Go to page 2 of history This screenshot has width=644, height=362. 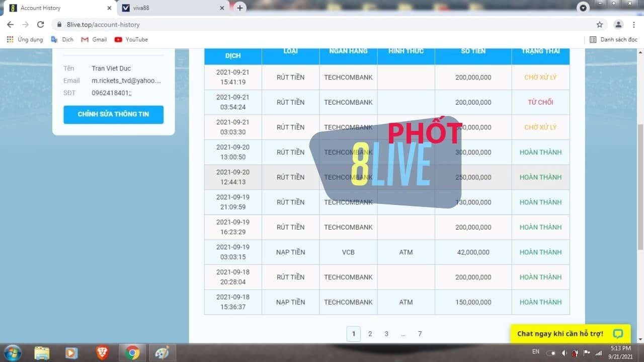pyautogui.click(x=370, y=334)
